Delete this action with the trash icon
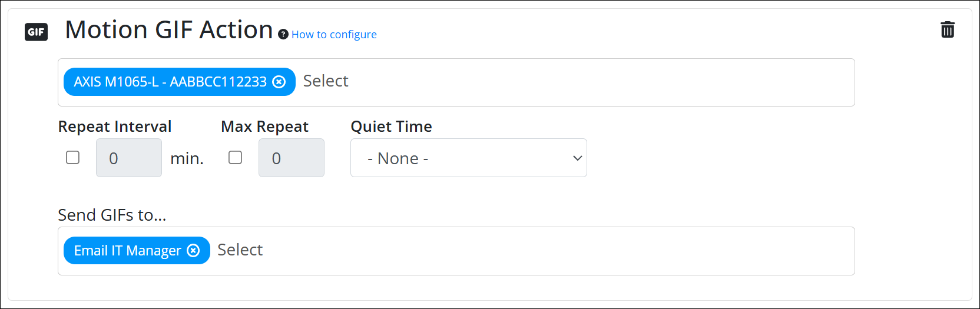980x309 pixels. 947,29
